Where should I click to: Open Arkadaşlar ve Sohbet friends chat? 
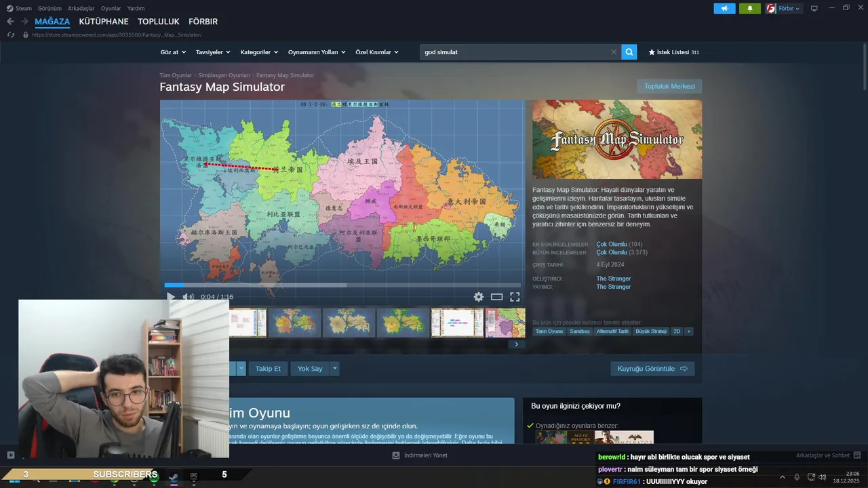click(x=828, y=455)
